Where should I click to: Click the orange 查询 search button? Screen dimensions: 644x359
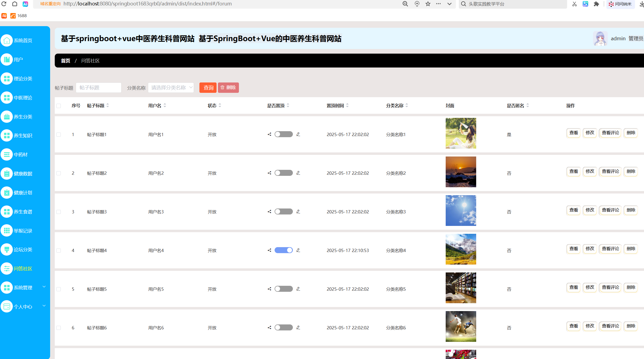[x=208, y=88]
